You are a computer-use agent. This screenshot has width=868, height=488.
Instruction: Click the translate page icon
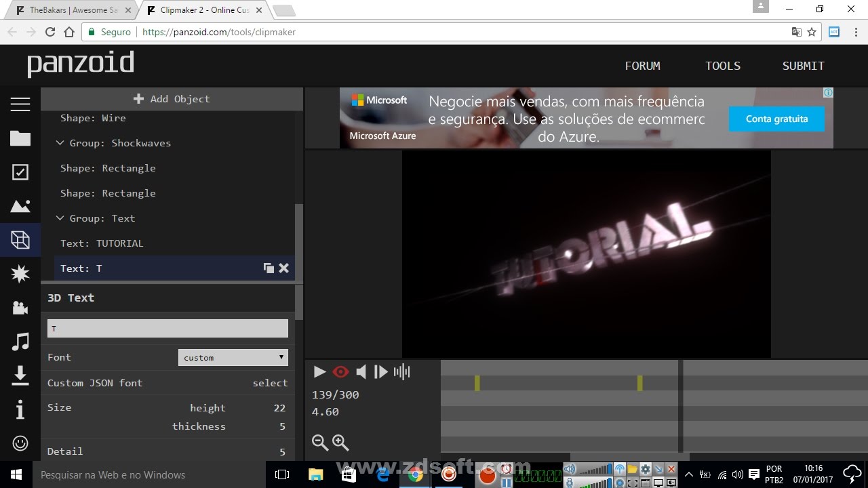click(x=797, y=32)
